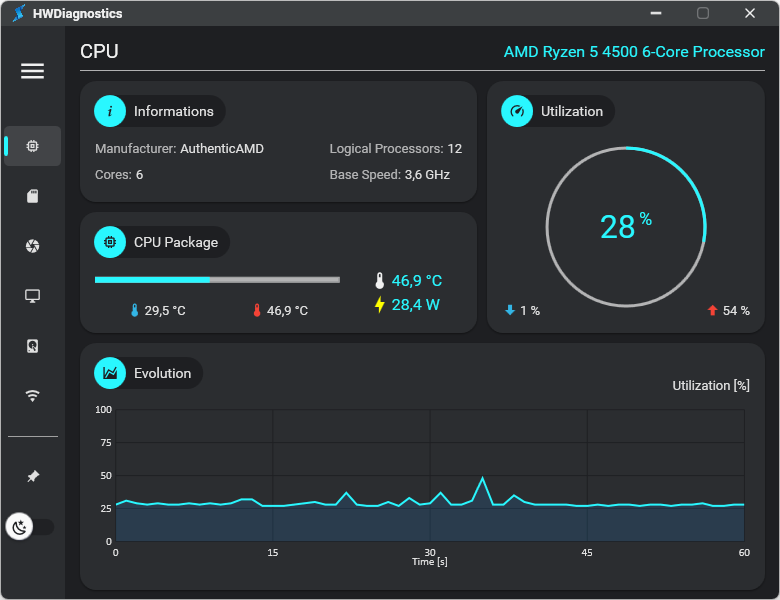Click the cyan 46,9 °C current temperature

coord(417,281)
